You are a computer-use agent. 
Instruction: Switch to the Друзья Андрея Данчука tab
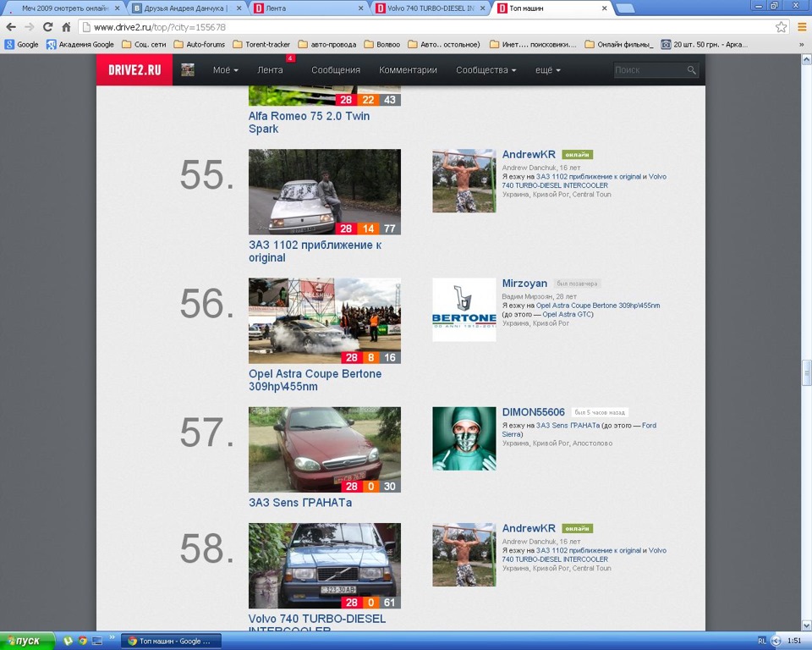tap(185, 8)
